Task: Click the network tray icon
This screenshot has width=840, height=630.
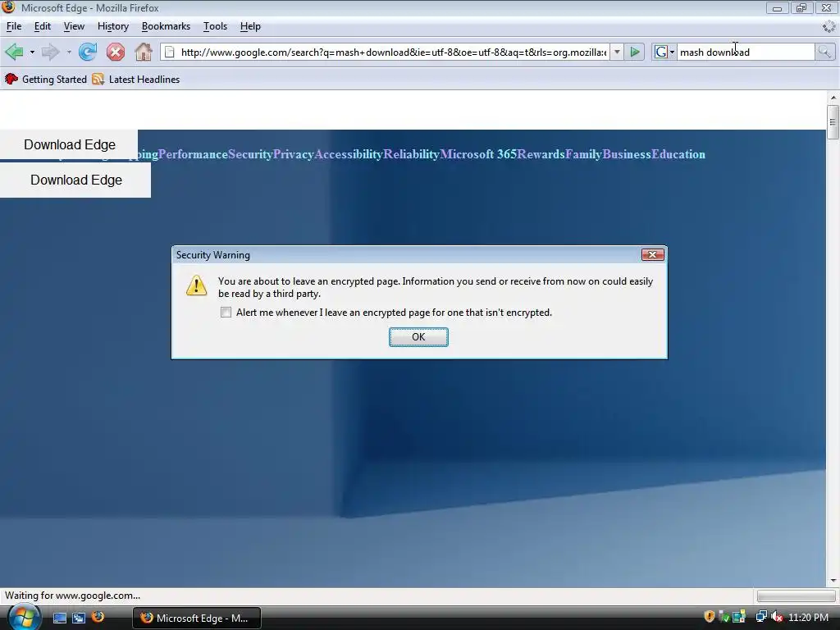Action: click(761, 617)
